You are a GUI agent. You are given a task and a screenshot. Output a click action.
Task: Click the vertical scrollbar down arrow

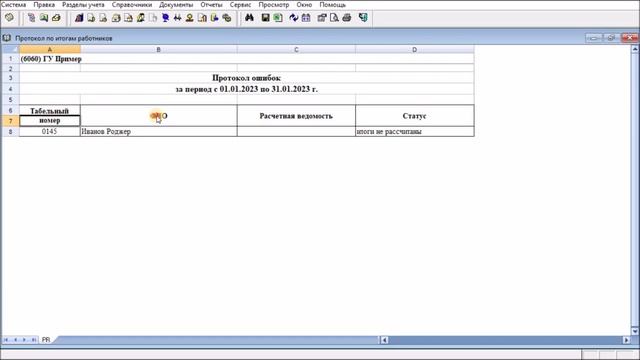coord(635,331)
